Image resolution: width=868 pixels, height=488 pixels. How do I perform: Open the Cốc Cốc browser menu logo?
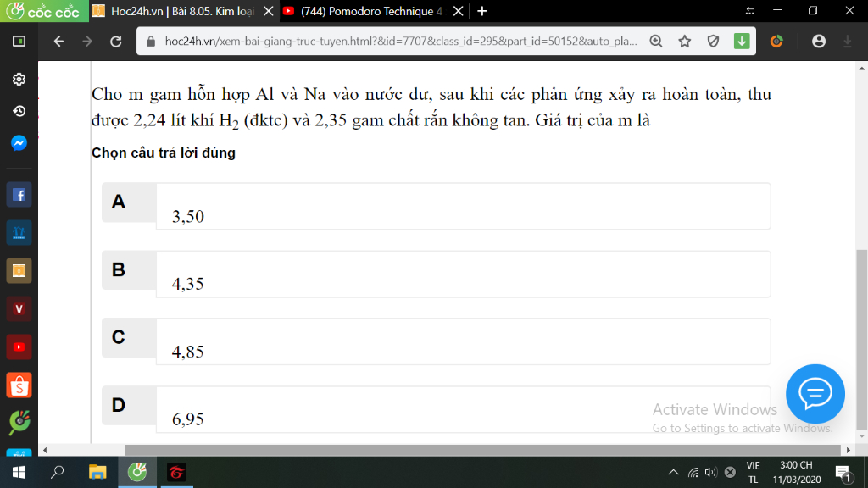(44, 11)
